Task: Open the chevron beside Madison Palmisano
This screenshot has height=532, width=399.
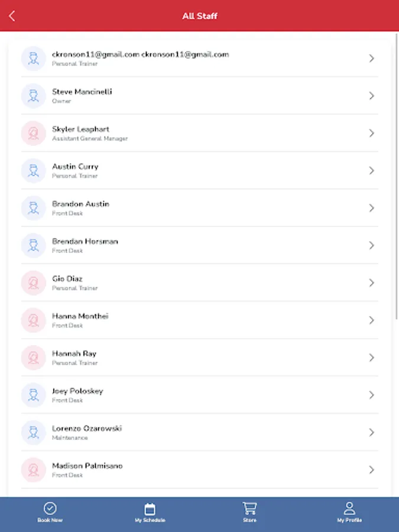Action: [371, 470]
